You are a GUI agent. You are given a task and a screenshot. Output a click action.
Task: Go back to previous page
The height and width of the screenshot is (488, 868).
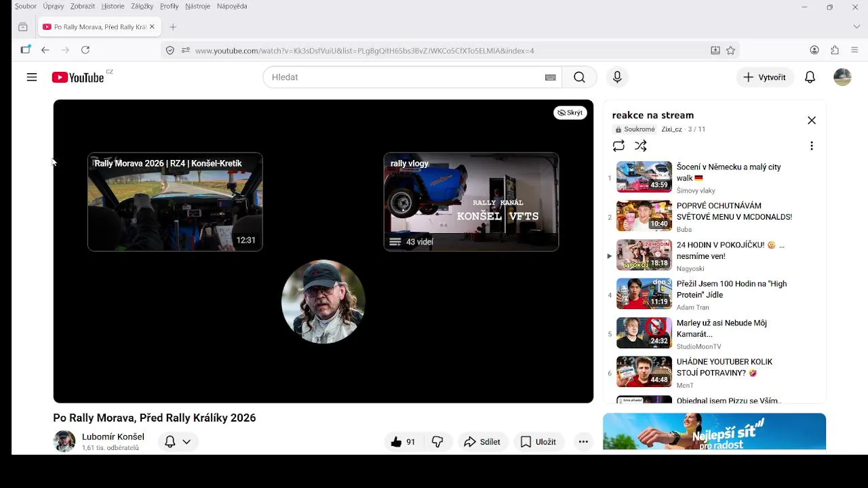coord(45,50)
